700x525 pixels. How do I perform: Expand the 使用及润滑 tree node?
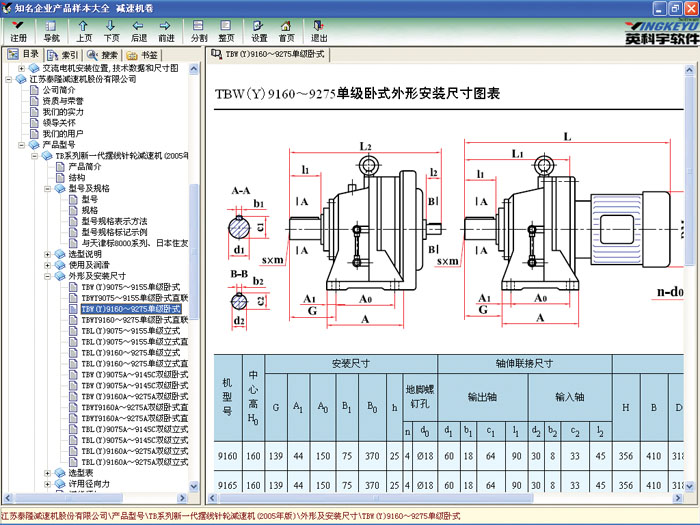(47, 265)
